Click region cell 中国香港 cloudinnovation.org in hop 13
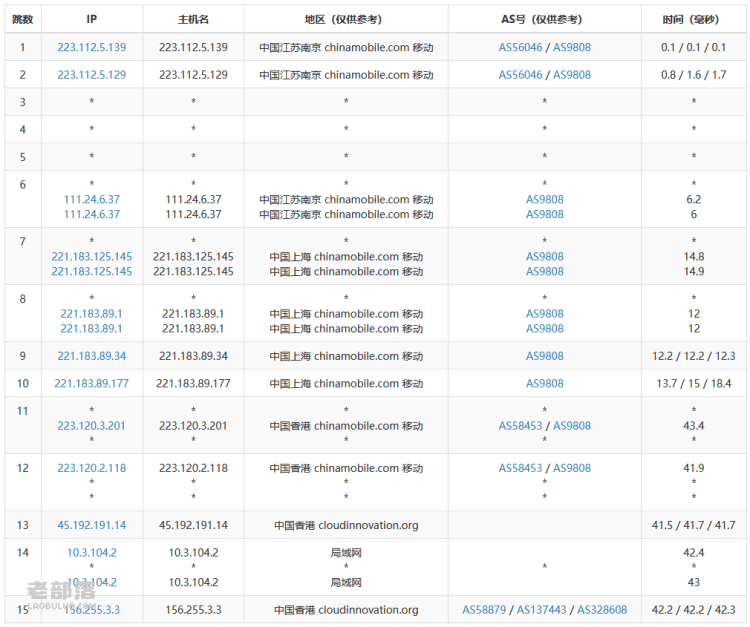 pos(346,525)
